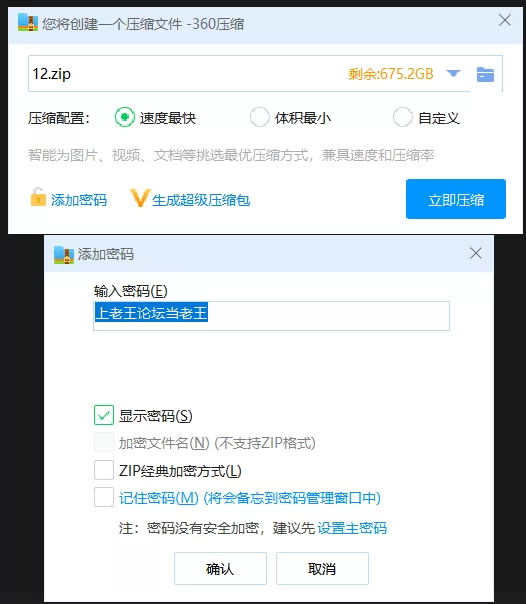
Task: Close the 360压缩 create-archive window
Action: pos(504,20)
